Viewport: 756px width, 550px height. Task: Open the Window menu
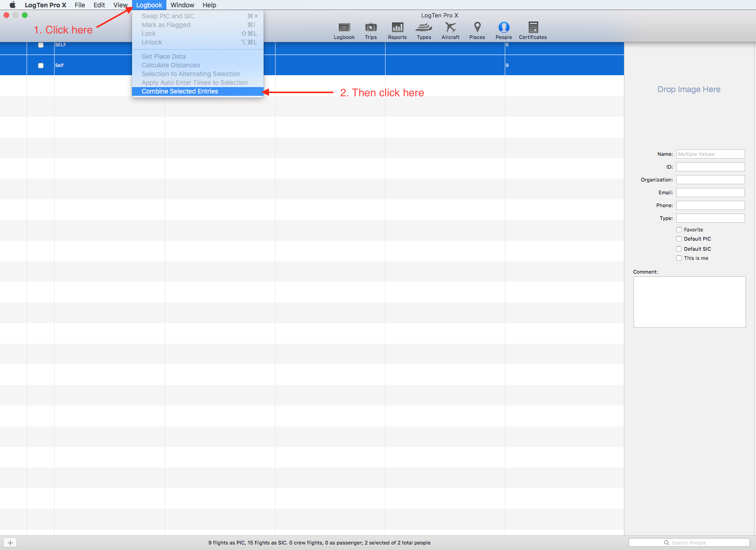[x=182, y=5]
